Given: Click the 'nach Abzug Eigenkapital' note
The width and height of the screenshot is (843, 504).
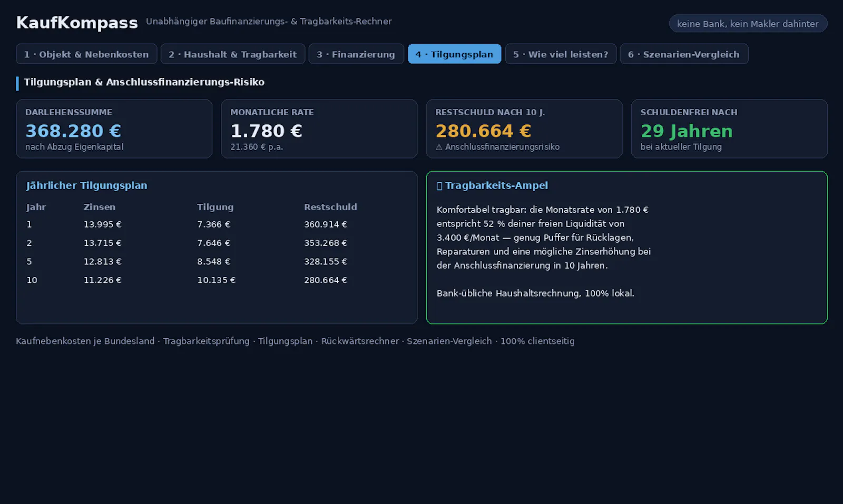Looking at the screenshot, I should click(x=74, y=147).
